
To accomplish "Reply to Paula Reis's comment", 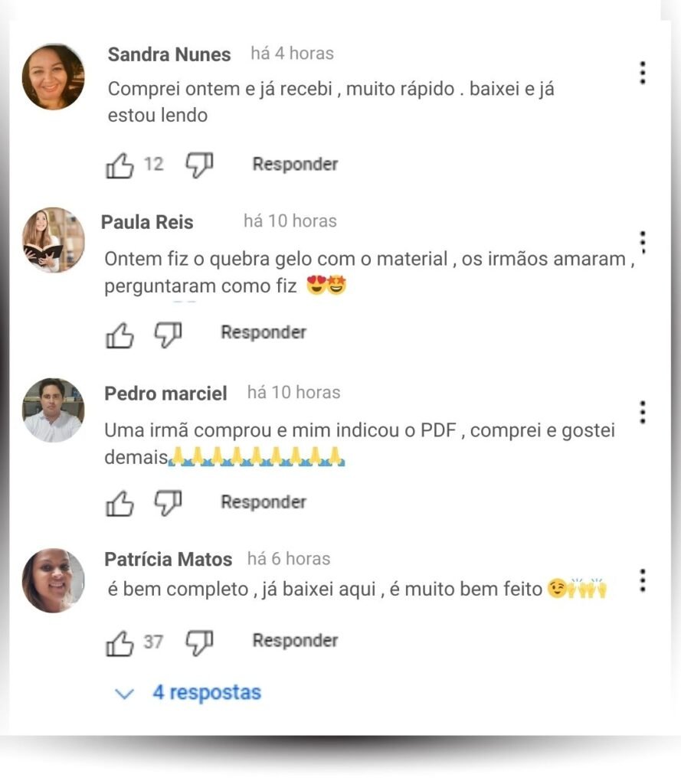I will (x=264, y=332).
